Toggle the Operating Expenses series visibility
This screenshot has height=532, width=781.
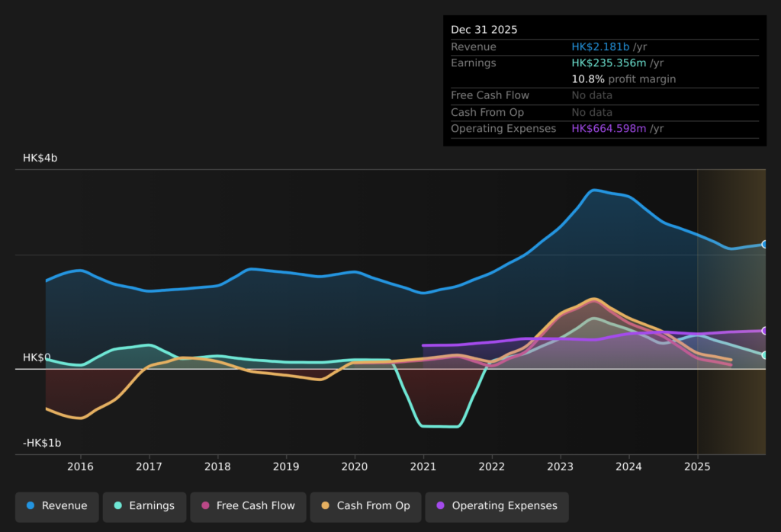pyautogui.click(x=497, y=505)
